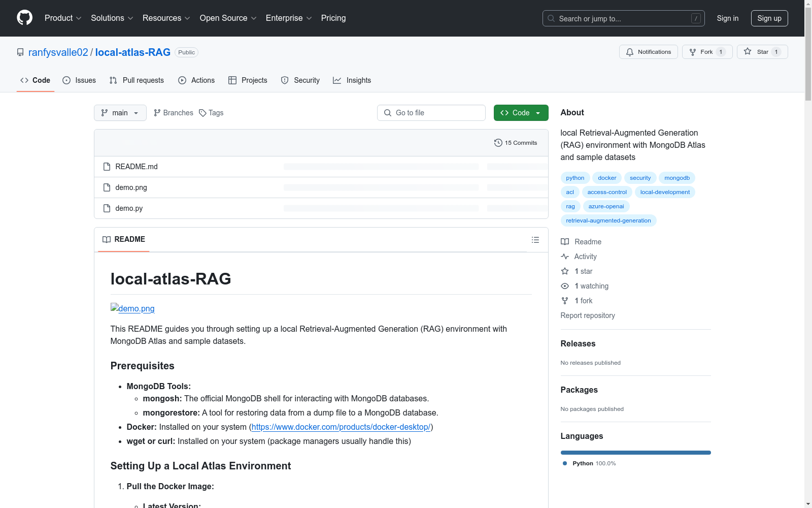This screenshot has height=508, width=812.
Task: View the 1 watching link
Action: pos(585,286)
